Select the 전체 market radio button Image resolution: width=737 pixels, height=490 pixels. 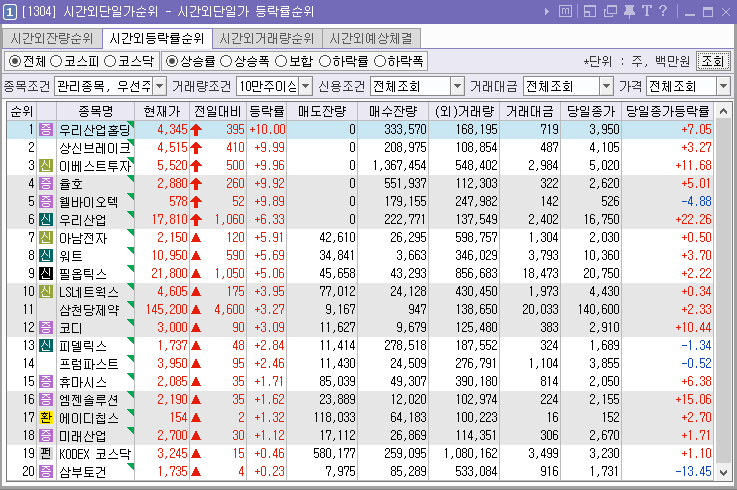click(15, 61)
